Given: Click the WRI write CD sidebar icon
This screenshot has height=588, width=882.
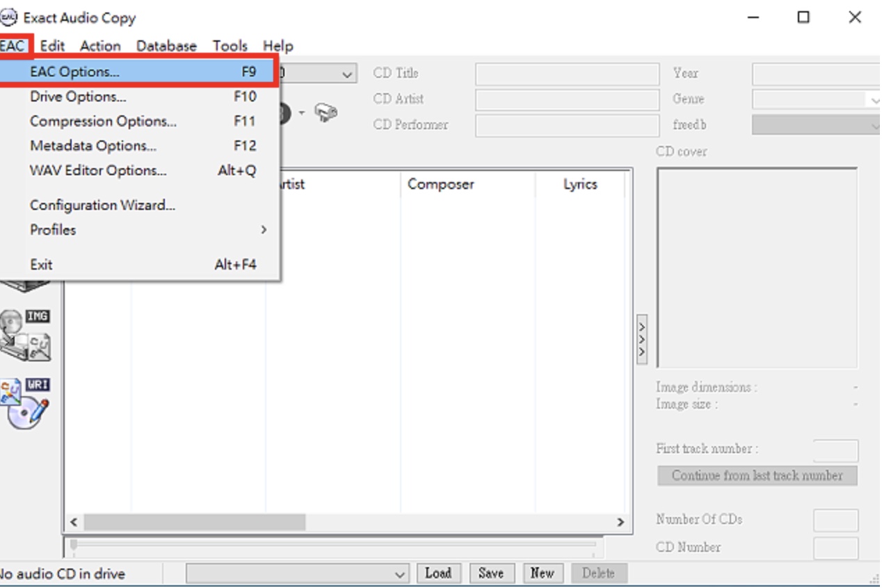Looking at the screenshot, I should click(25, 403).
